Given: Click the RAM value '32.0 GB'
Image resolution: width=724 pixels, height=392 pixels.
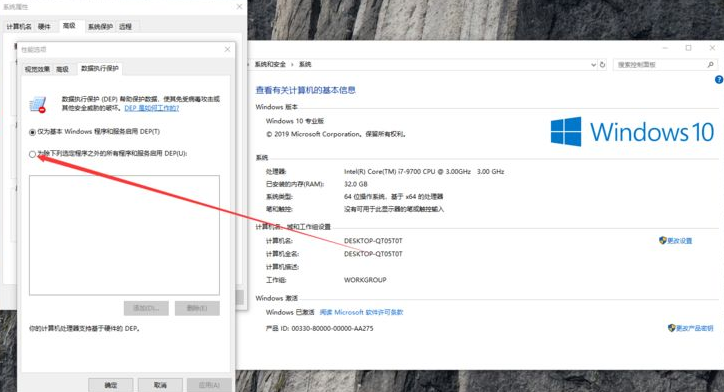Looking at the screenshot, I should (356, 184).
